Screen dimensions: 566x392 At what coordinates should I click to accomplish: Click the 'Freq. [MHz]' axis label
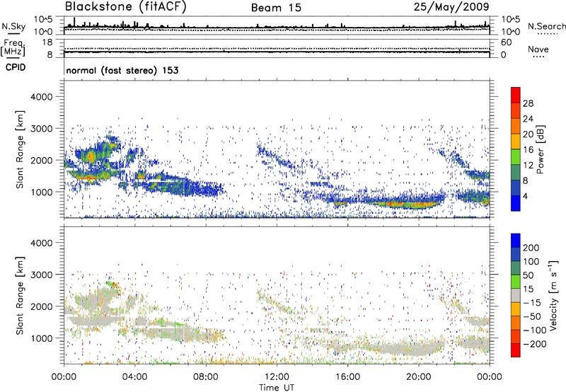[x=13, y=47]
